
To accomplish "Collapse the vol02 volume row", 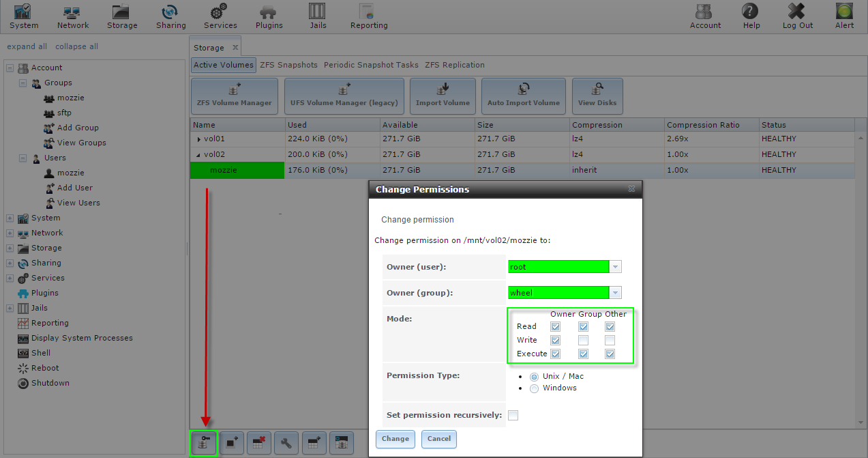I will [x=199, y=155].
